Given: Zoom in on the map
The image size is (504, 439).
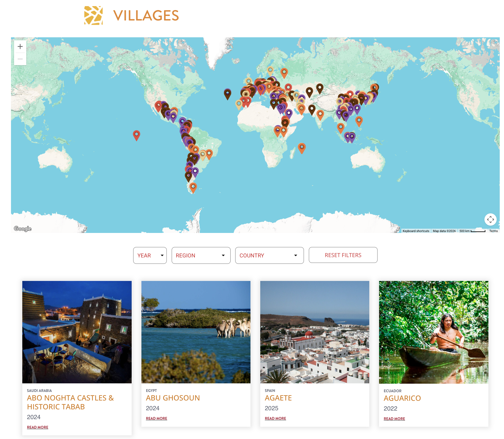Looking at the screenshot, I should [x=20, y=46].
